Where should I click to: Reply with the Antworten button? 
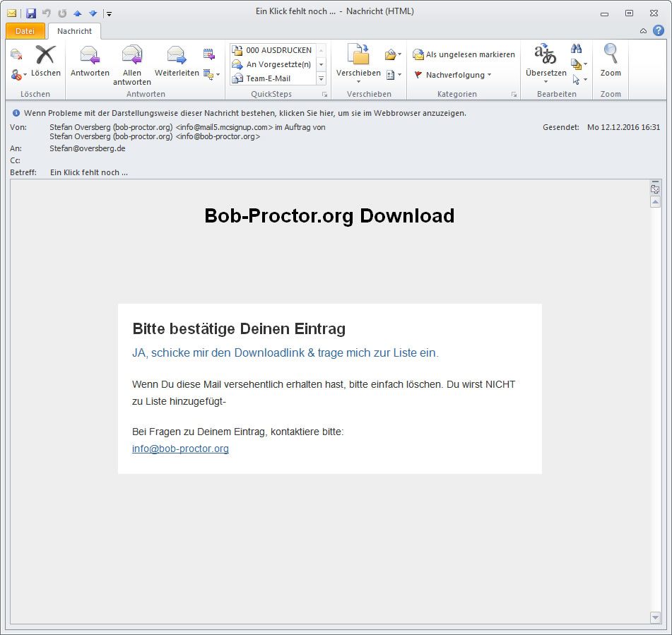(x=90, y=61)
